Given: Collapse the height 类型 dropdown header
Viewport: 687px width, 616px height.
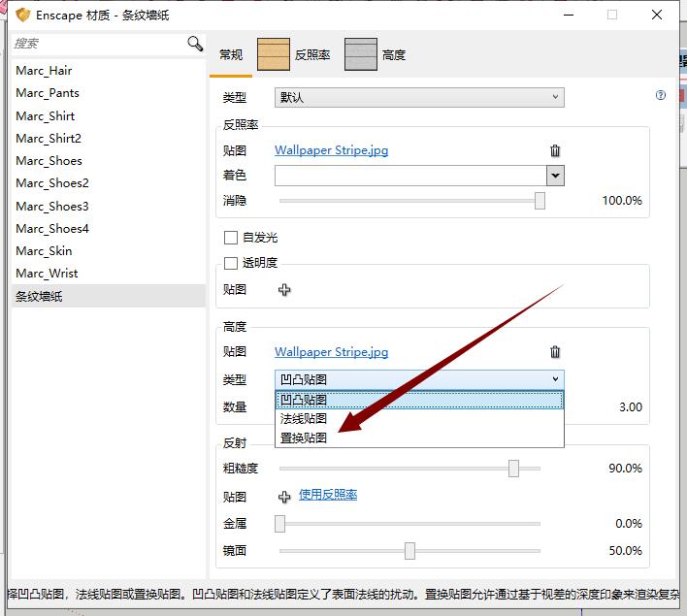Looking at the screenshot, I should 419,379.
